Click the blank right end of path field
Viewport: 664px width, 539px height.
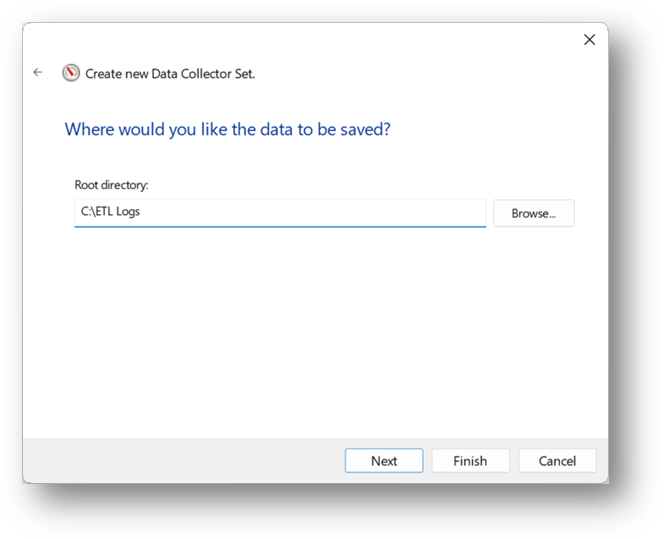(381, 212)
